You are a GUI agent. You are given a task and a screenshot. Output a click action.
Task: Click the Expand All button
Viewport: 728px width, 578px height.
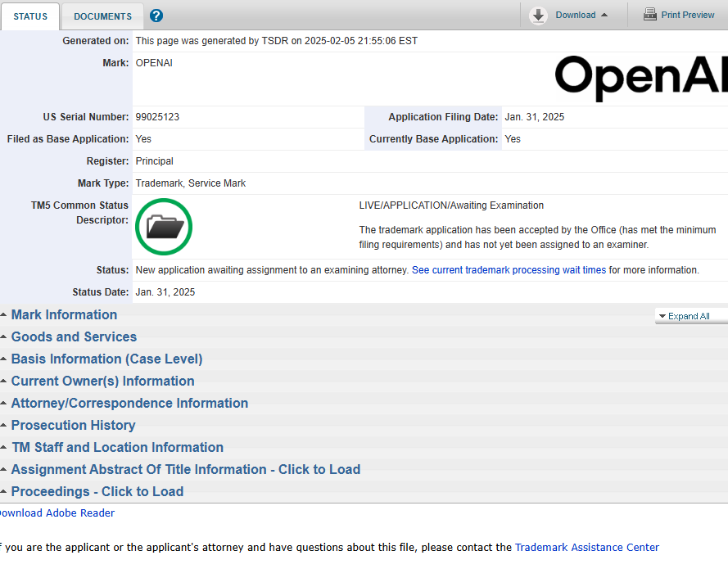pos(688,316)
